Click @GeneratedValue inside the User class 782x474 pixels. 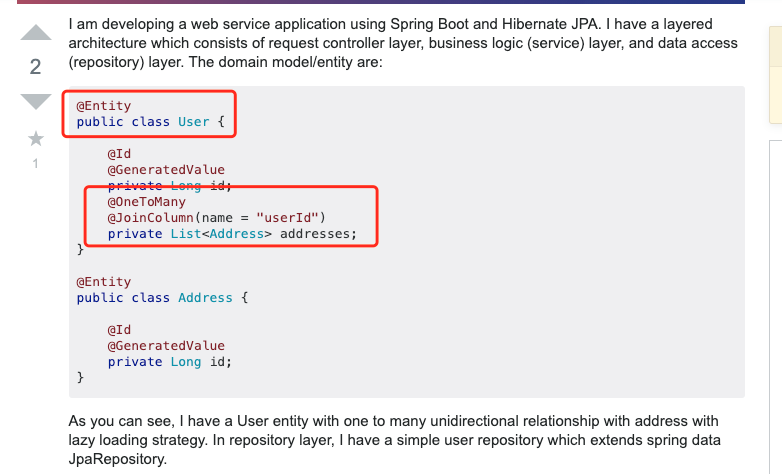pos(166,170)
